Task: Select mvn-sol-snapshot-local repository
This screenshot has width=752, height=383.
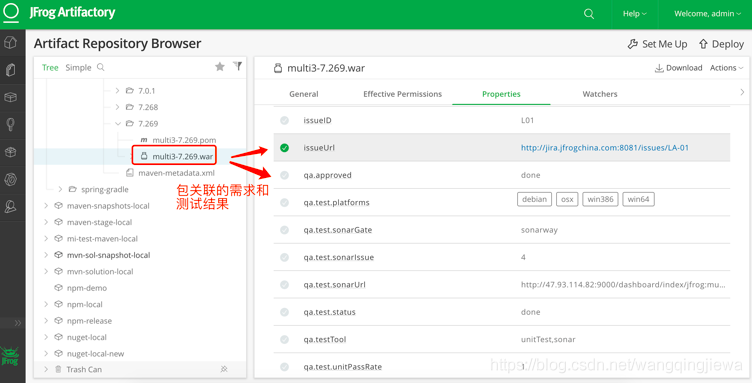Action: tap(108, 255)
